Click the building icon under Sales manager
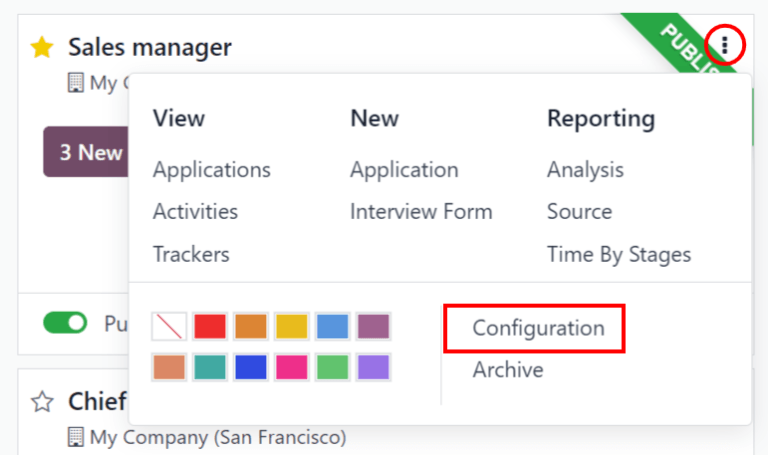 pos(75,83)
